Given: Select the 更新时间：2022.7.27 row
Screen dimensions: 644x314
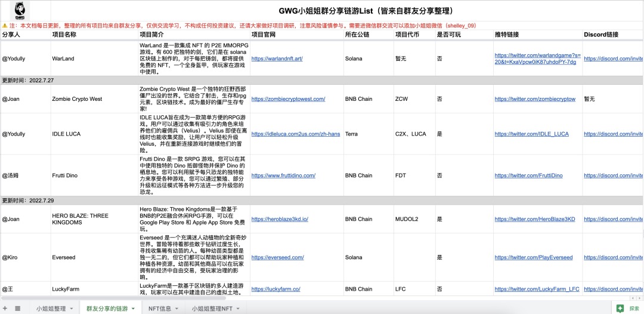Looking at the screenshot, I should pos(322,80).
